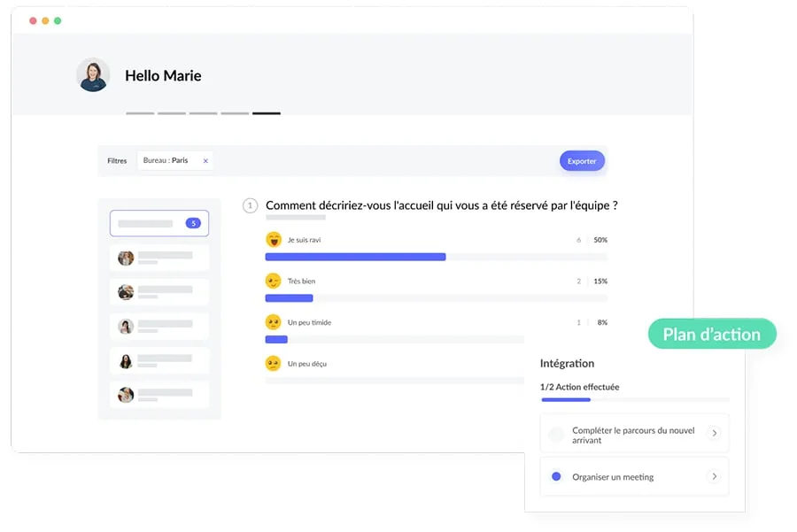Select the first gray tab indicator under Hello Marie
797x532 pixels.
click(140, 113)
